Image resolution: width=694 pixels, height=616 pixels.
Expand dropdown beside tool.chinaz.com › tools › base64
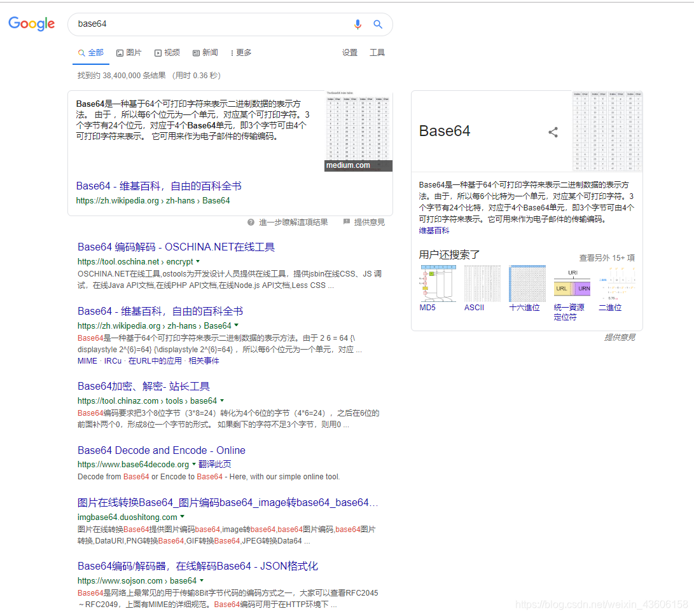tap(222, 400)
